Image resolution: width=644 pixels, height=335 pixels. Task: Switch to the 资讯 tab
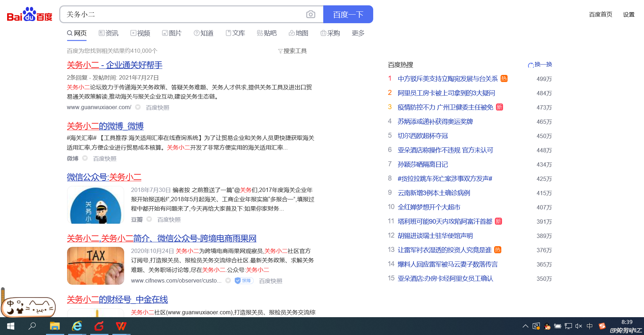pyautogui.click(x=108, y=33)
